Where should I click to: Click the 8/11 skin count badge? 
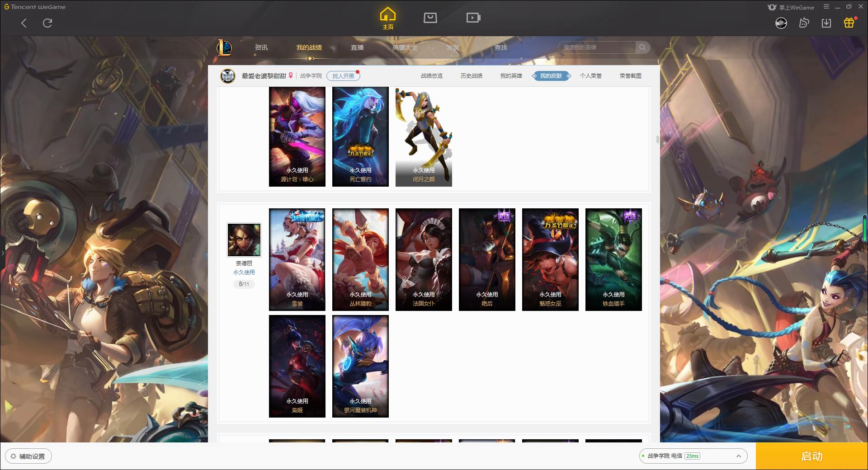[244, 284]
